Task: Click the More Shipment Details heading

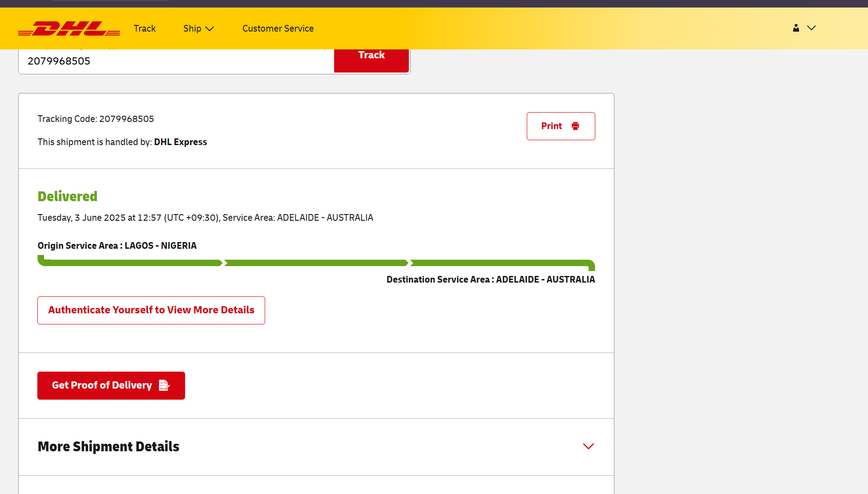Action: (109, 446)
